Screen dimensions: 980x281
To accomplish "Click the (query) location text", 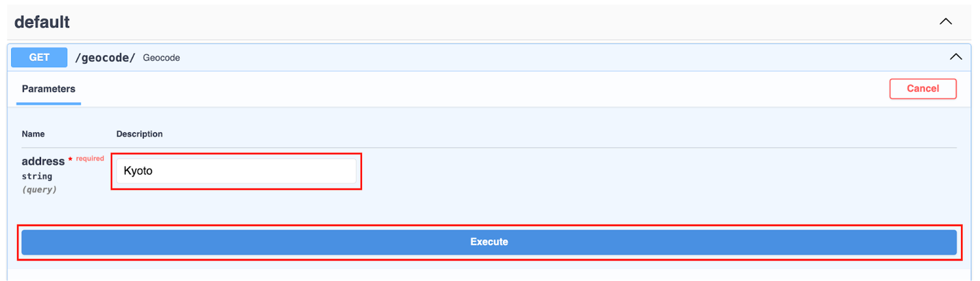I will (39, 189).
